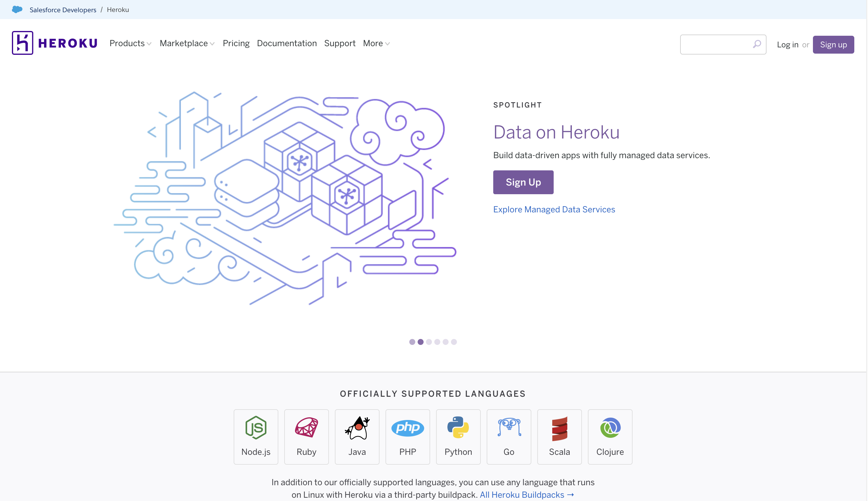
Task: Expand the Products dropdown menu
Action: click(130, 43)
